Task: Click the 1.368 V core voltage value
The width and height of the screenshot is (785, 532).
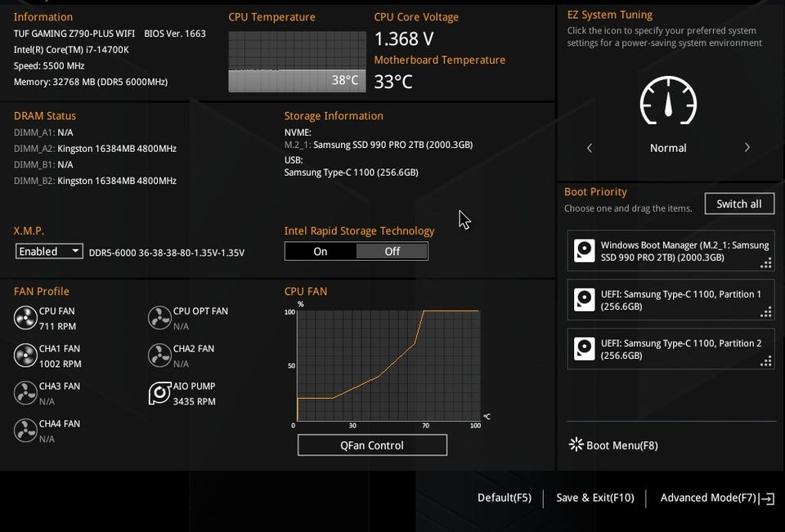Action: 404,38
